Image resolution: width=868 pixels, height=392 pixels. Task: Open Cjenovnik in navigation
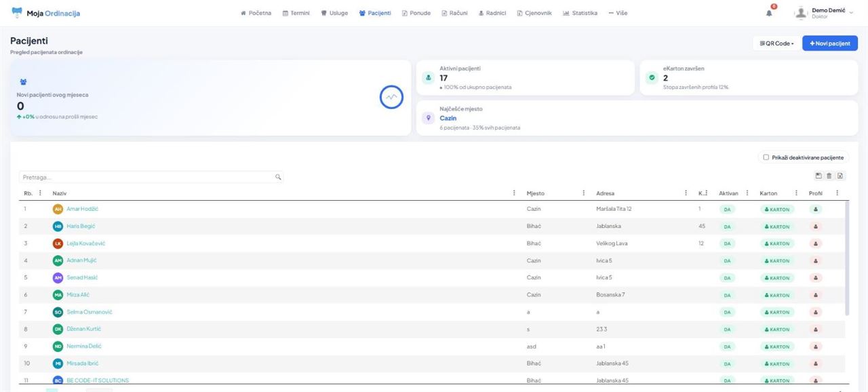click(534, 13)
